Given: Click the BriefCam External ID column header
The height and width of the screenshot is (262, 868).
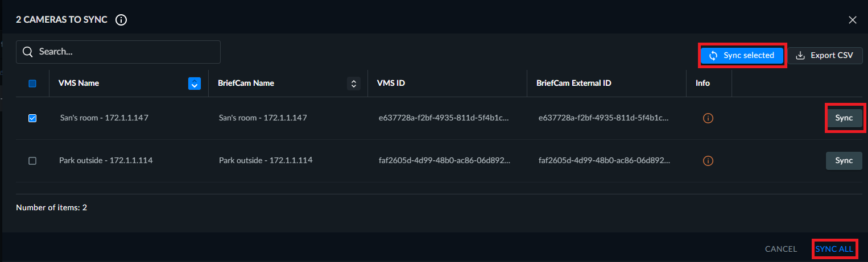Looking at the screenshot, I should pyautogui.click(x=574, y=83).
